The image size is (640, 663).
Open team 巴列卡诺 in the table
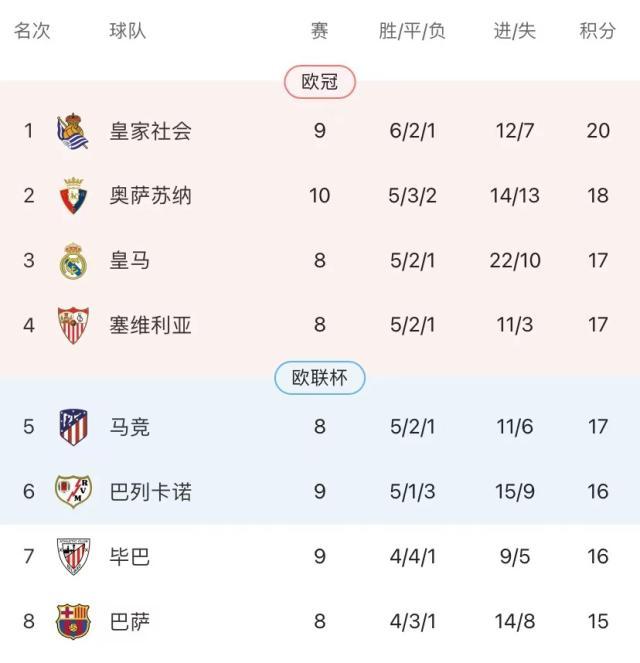(150, 492)
